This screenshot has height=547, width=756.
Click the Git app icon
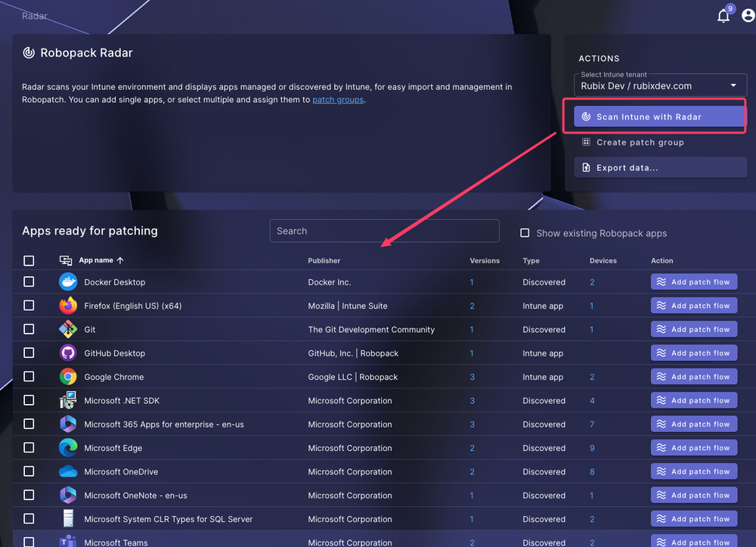(68, 329)
